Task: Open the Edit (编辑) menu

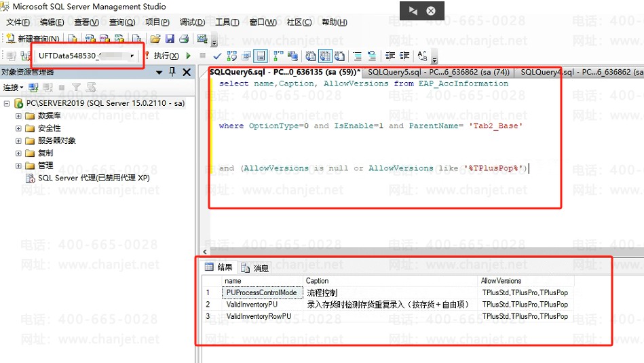Action: coord(52,22)
